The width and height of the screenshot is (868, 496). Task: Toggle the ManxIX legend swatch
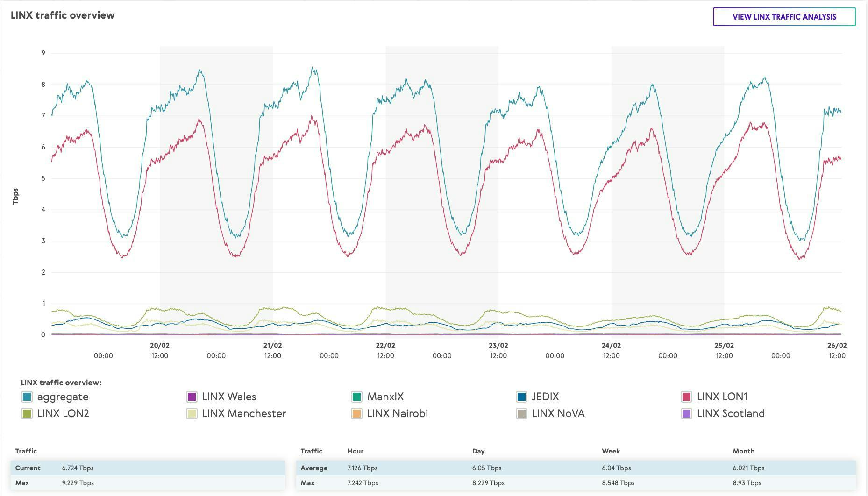point(356,397)
